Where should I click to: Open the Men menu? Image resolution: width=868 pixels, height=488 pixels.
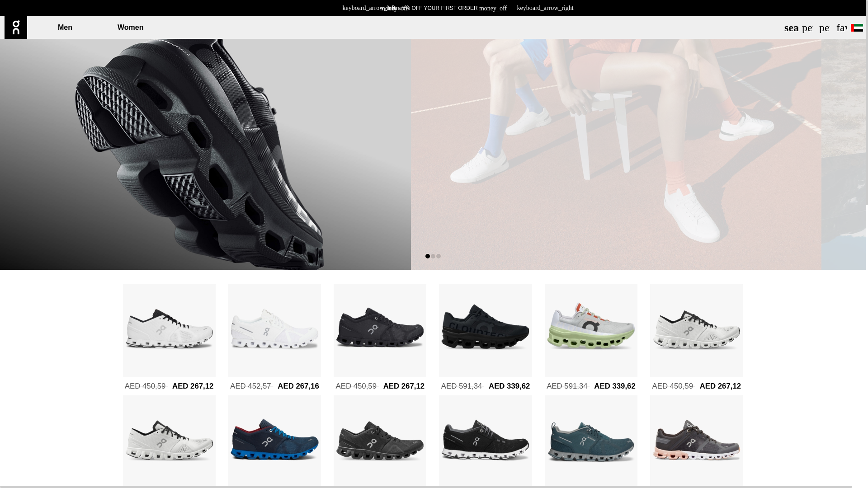(x=65, y=28)
